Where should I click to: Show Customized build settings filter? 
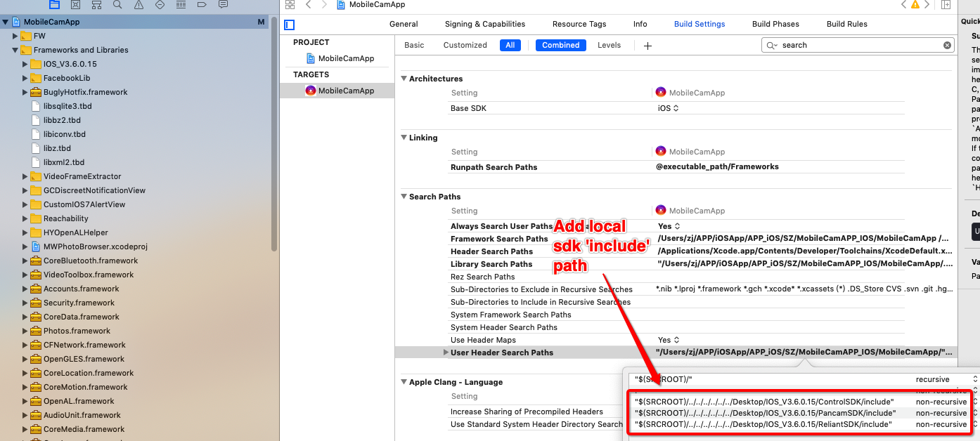click(x=465, y=45)
